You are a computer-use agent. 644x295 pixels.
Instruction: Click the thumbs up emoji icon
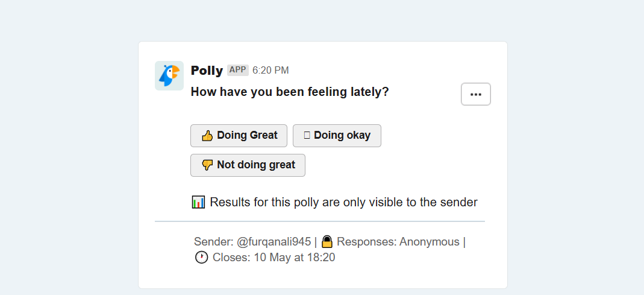(207, 136)
